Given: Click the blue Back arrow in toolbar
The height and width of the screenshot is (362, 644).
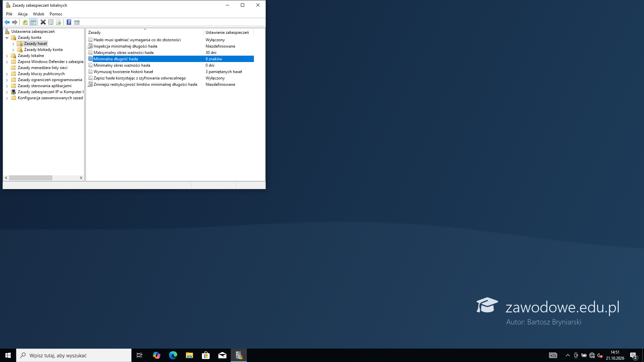Looking at the screenshot, I should coord(7,22).
